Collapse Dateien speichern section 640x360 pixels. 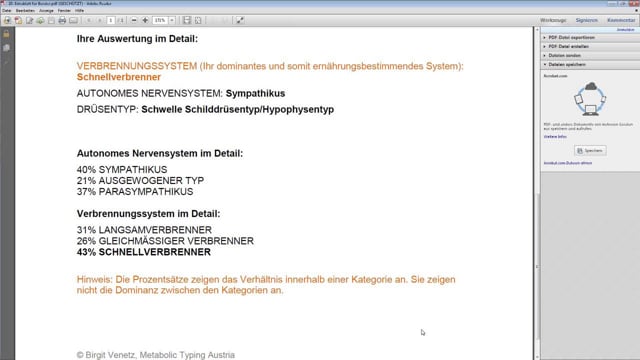click(590, 64)
